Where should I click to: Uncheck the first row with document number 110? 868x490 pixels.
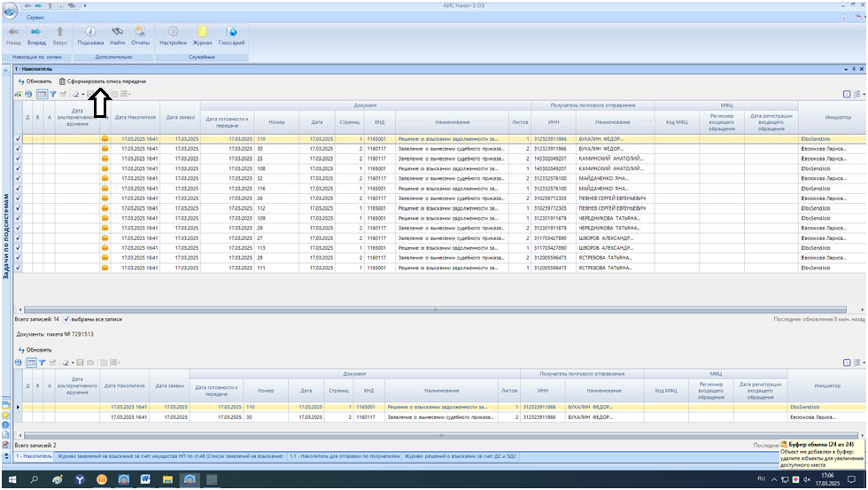coord(19,139)
